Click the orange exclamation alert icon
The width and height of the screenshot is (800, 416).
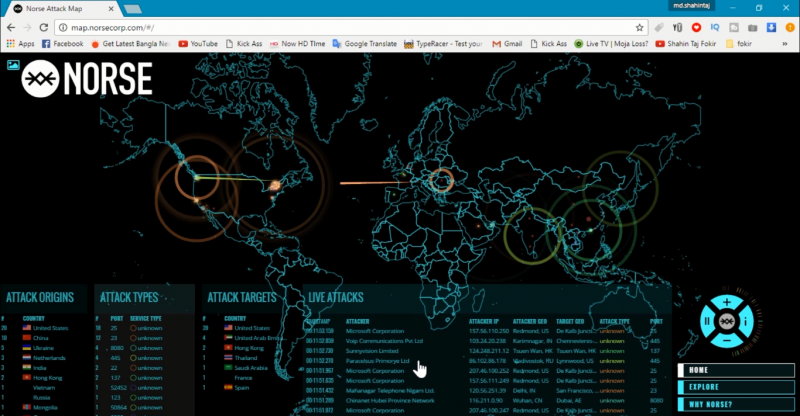pyautogui.click(x=790, y=28)
